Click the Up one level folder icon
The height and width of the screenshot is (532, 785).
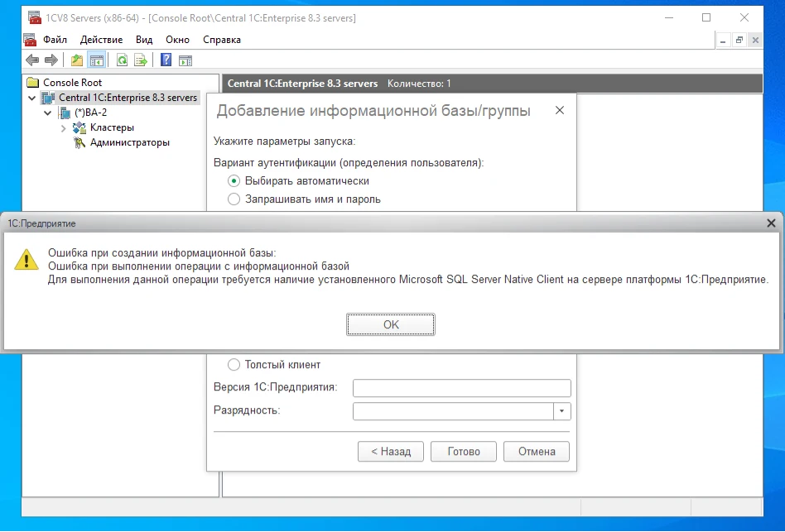tap(77, 60)
